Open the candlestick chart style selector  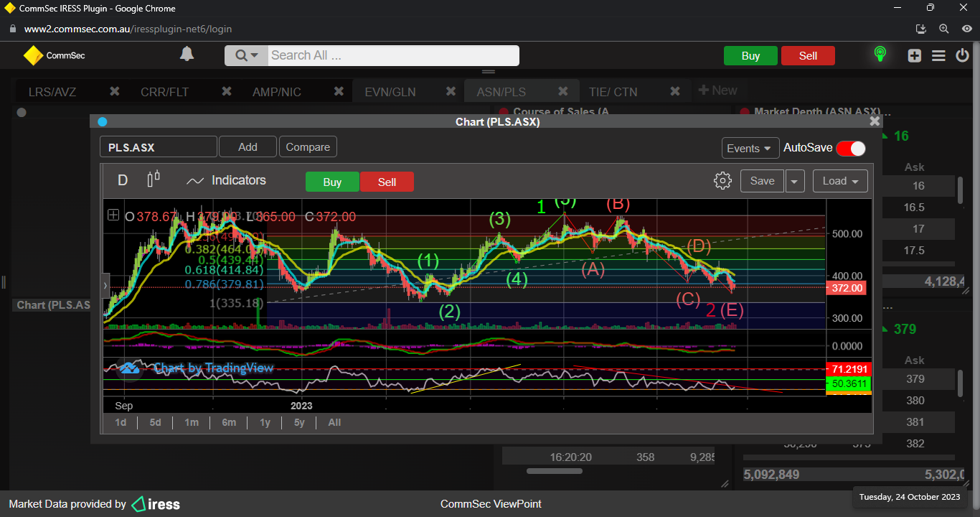point(154,180)
